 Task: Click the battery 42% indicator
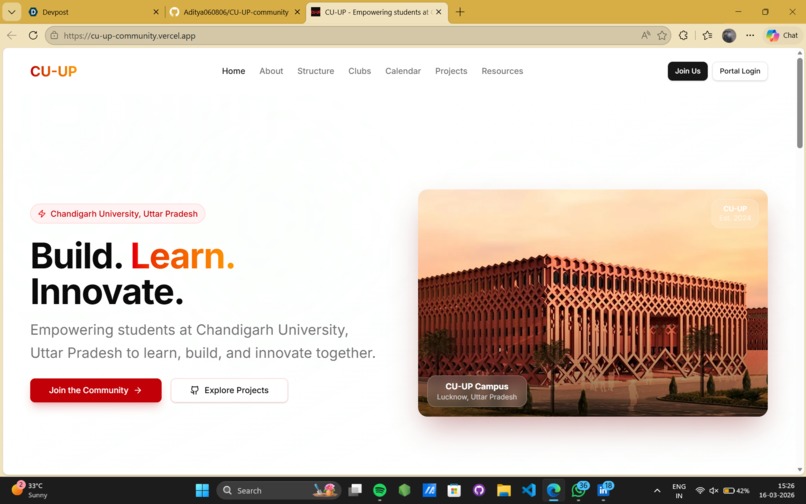click(x=736, y=491)
